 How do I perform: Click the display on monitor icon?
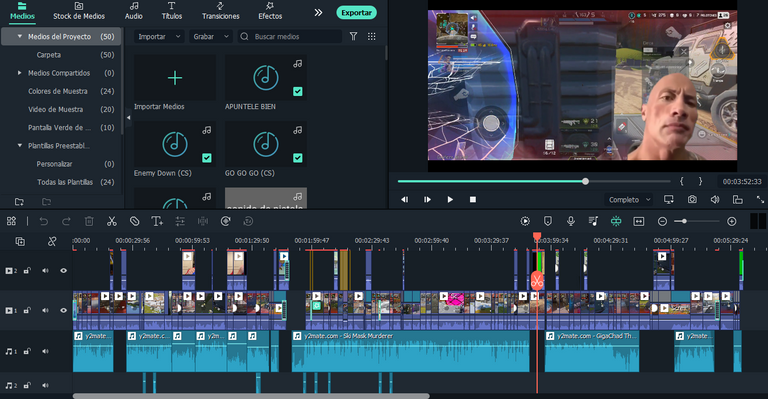[669, 199]
